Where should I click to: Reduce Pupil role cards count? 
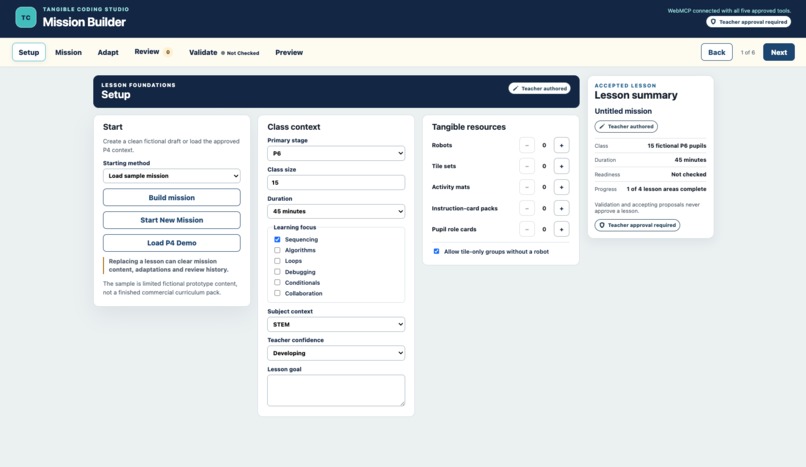point(526,229)
